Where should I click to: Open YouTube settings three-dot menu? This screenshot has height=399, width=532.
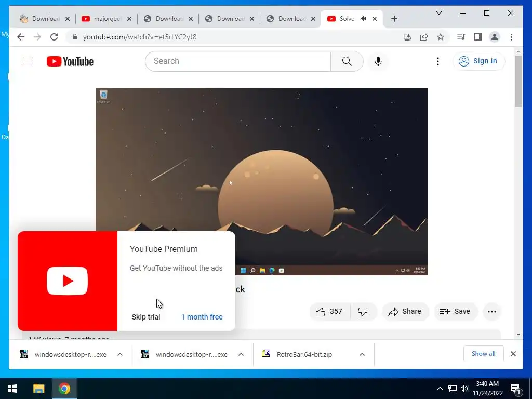(437, 61)
